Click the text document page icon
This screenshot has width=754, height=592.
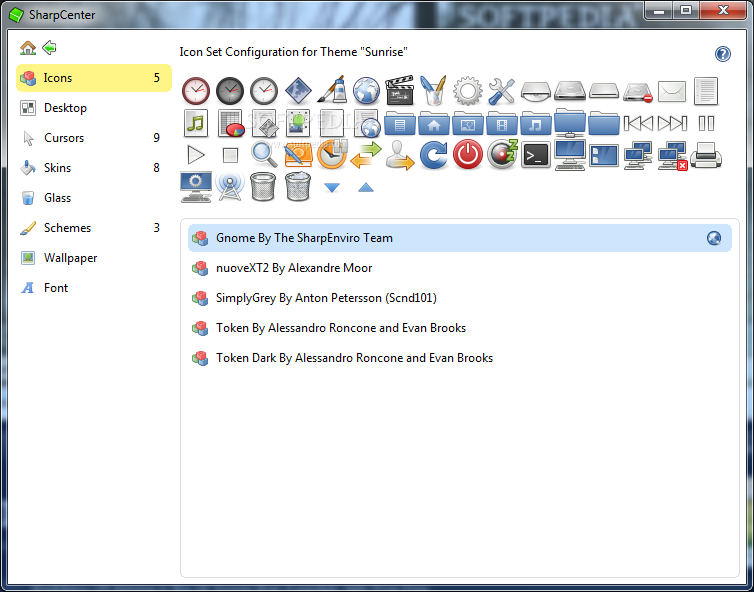[x=706, y=91]
